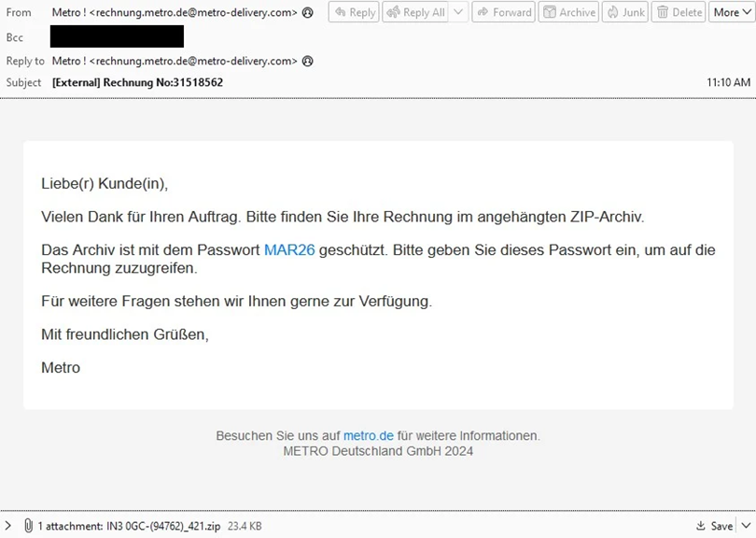
Task: Select the redacted Bcc recipient field
Action: pos(117,36)
